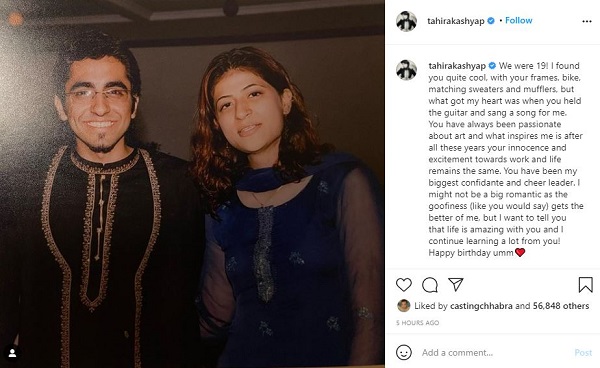Open emoji picker smiley icon

coord(404,352)
